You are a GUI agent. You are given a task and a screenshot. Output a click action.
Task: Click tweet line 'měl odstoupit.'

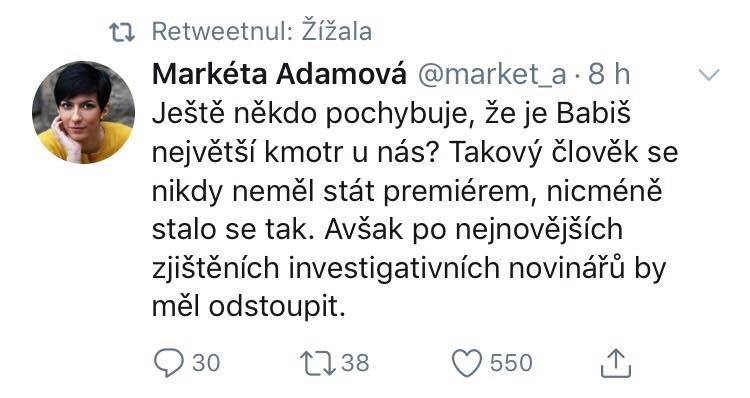[248, 307]
